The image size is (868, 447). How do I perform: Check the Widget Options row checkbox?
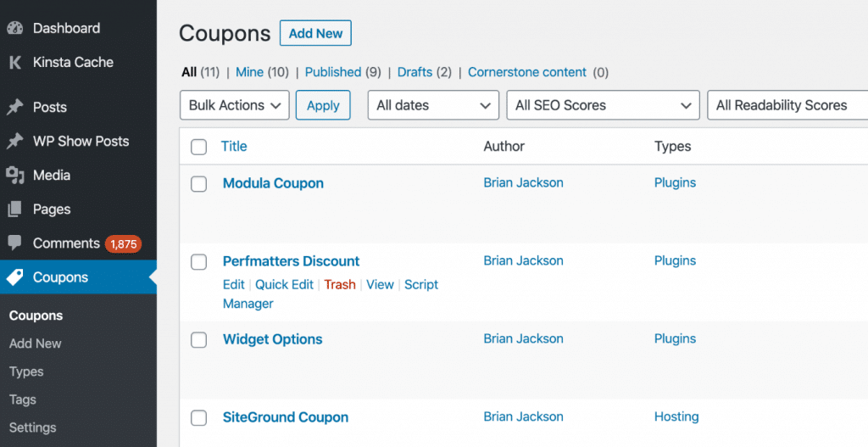click(198, 340)
